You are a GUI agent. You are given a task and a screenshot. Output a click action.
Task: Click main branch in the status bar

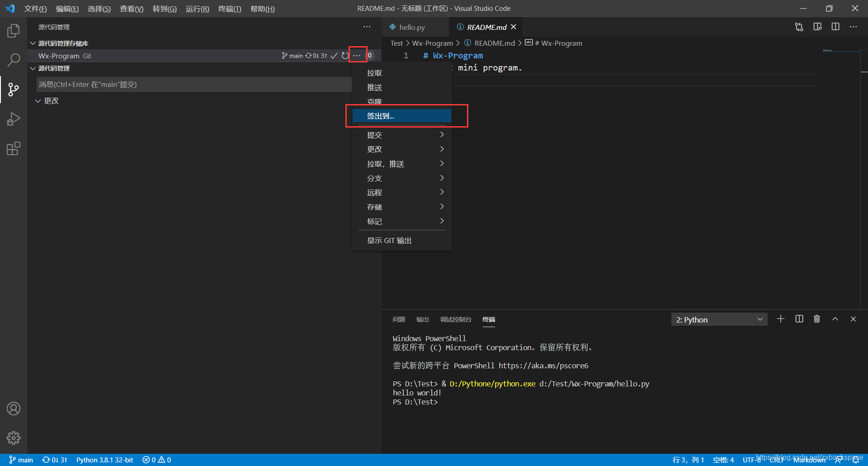pos(21,460)
